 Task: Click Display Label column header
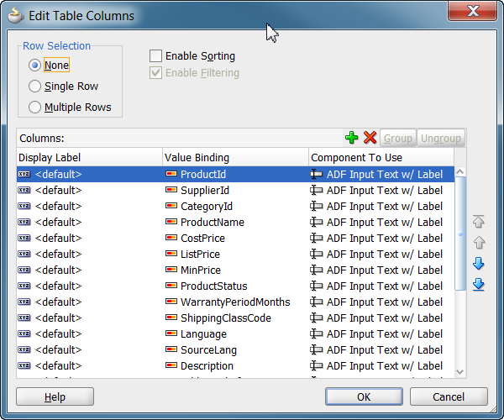pyautogui.click(x=89, y=157)
